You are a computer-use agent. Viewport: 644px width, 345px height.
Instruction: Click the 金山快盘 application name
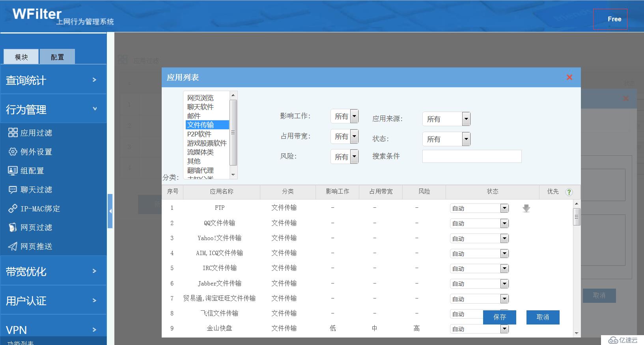point(219,328)
